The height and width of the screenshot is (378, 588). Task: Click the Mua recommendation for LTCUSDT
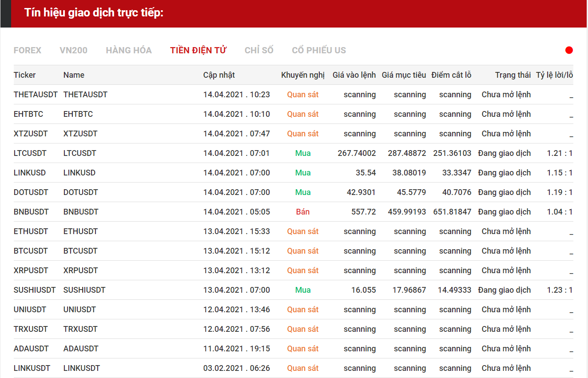303,153
